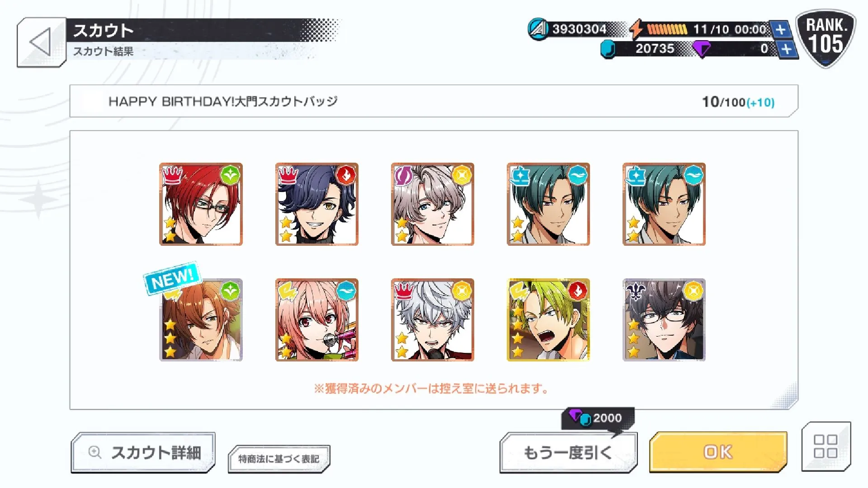Select the white-haired crown character card
The width and height of the screenshot is (868, 488).
(432, 320)
